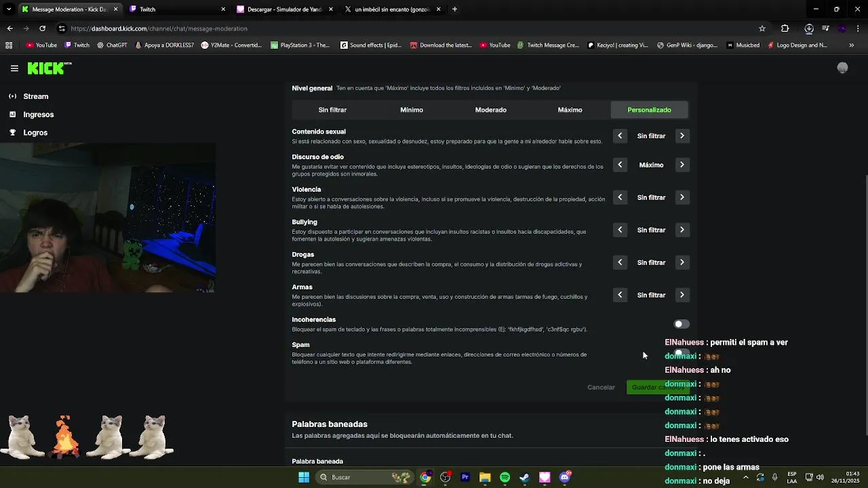The image size is (868, 488).
Task: Click the Cancelar button
Action: click(x=601, y=387)
